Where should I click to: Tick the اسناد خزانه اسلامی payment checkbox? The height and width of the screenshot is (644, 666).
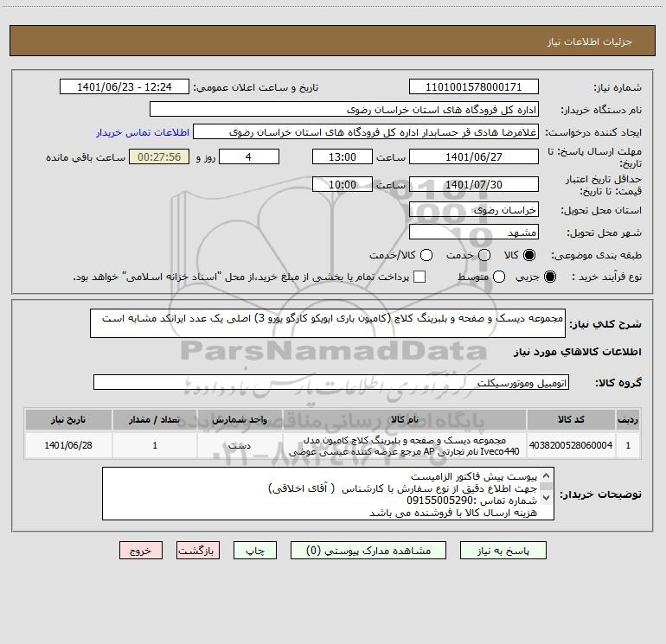(x=419, y=277)
